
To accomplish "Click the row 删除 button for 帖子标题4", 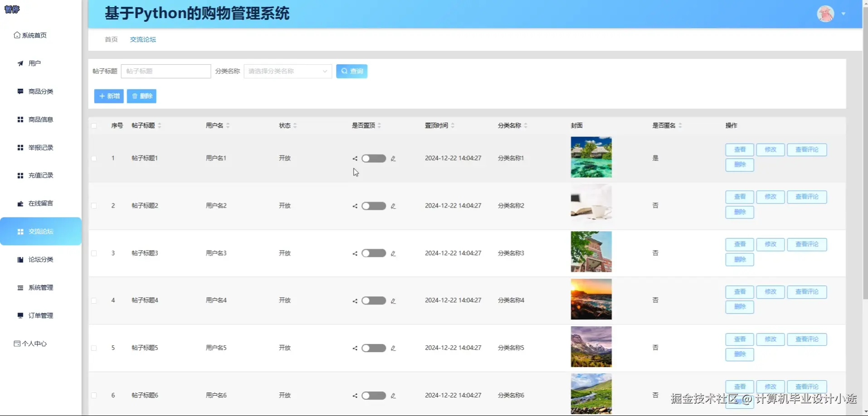I will (x=740, y=307).
